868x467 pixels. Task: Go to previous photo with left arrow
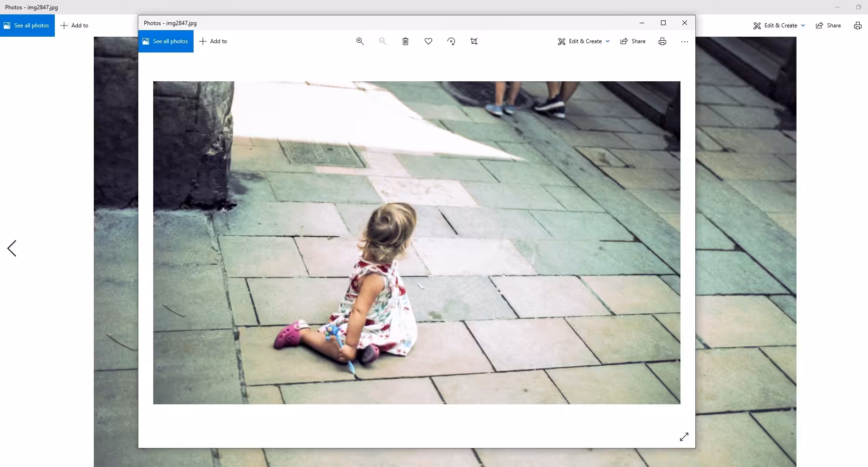pyautogui.click(x=12, y=248)
